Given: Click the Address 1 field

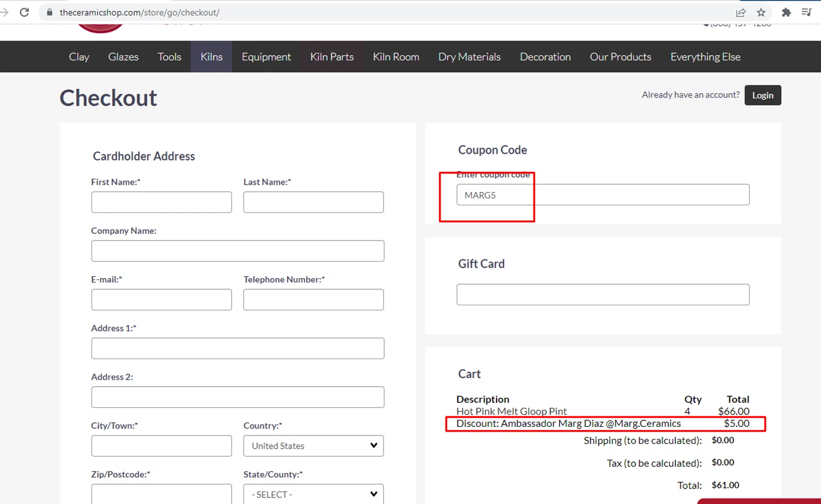Looking at the screenshot, I should pos(238,348).
